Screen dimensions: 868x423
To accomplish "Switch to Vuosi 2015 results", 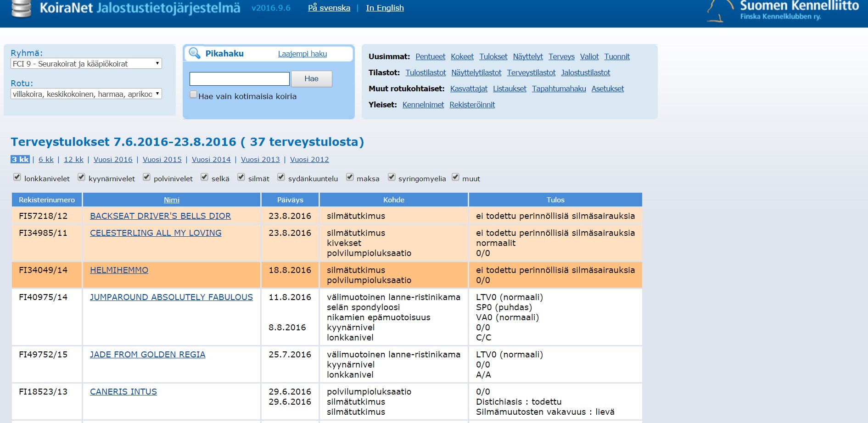I will tap(162, 160).
